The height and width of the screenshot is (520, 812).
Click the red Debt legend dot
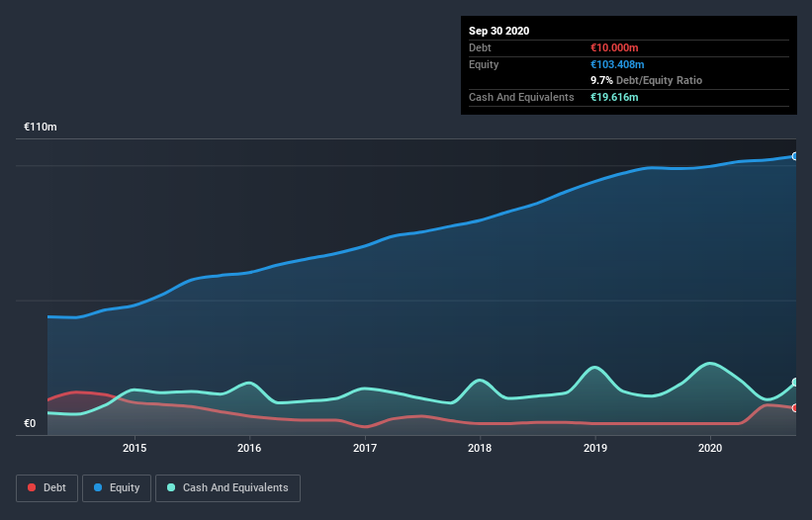32,487
